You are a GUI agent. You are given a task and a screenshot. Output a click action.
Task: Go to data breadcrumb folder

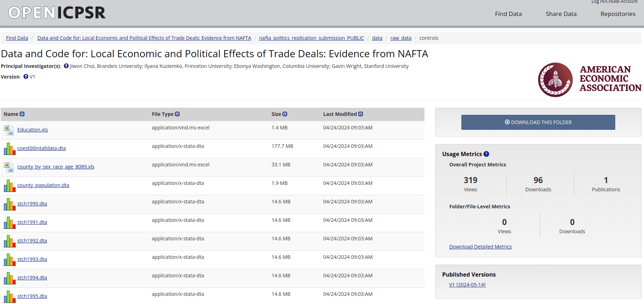pos(377,38)
